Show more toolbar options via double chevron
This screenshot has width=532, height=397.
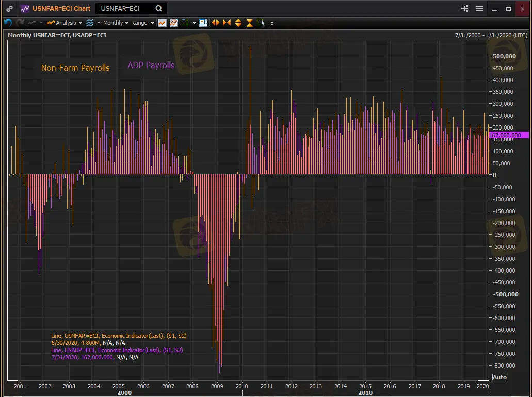[x=272, y=23]
